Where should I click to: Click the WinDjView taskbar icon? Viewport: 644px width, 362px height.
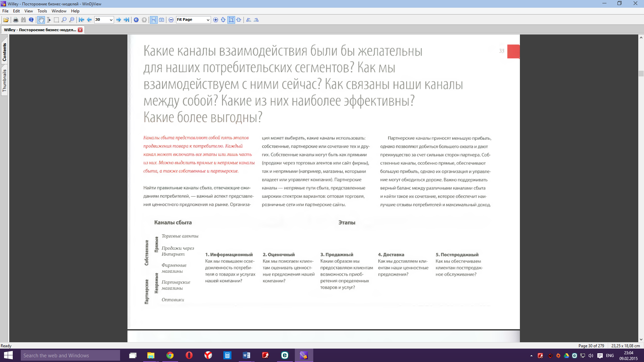tap(304, 355)
